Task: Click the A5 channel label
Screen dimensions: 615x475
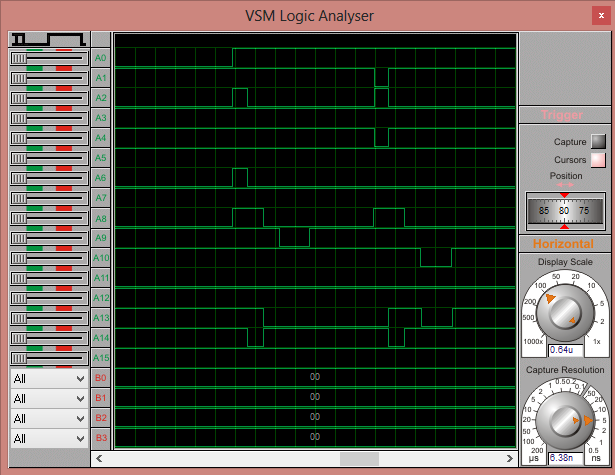Action: click(x=101, y=158)
